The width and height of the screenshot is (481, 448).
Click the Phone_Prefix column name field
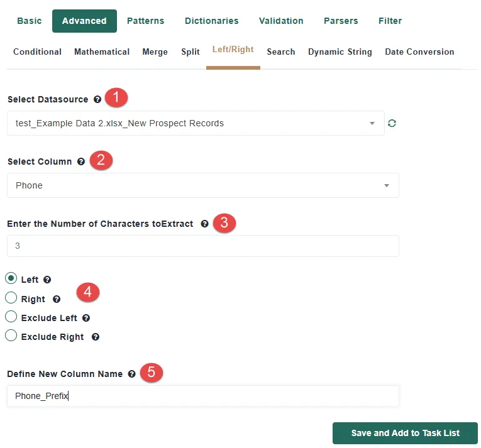(x=203, y=396)
